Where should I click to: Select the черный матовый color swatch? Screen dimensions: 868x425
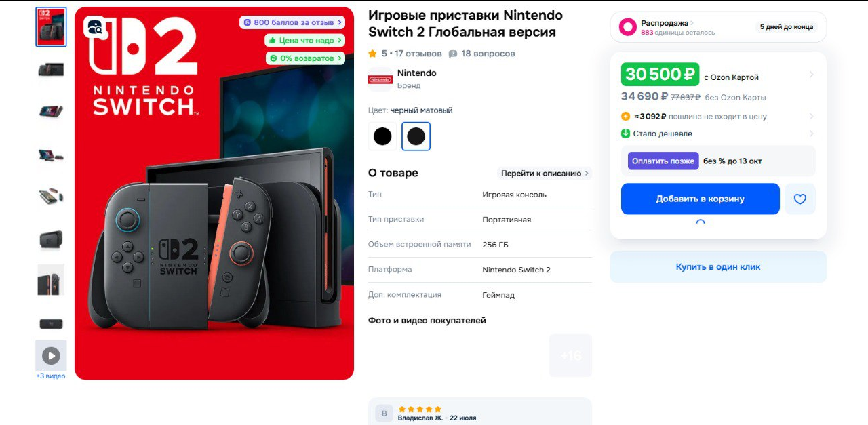click(416, 136)
